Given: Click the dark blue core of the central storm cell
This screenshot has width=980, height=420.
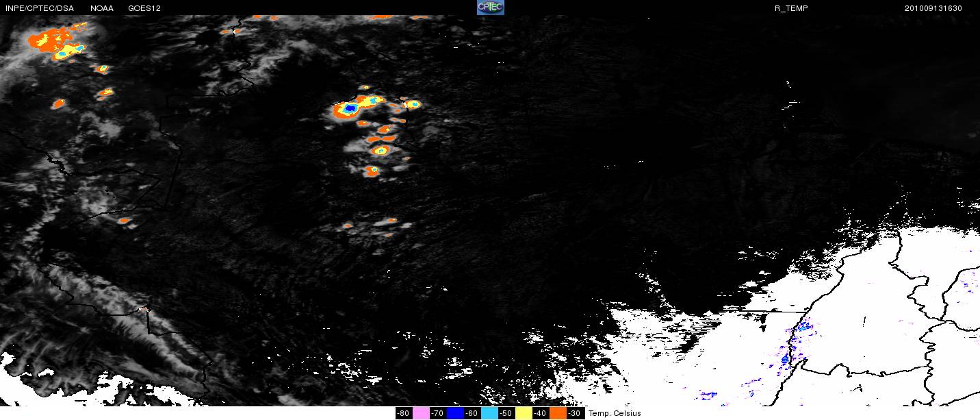Looking at the screenshot, I should 350,108.
